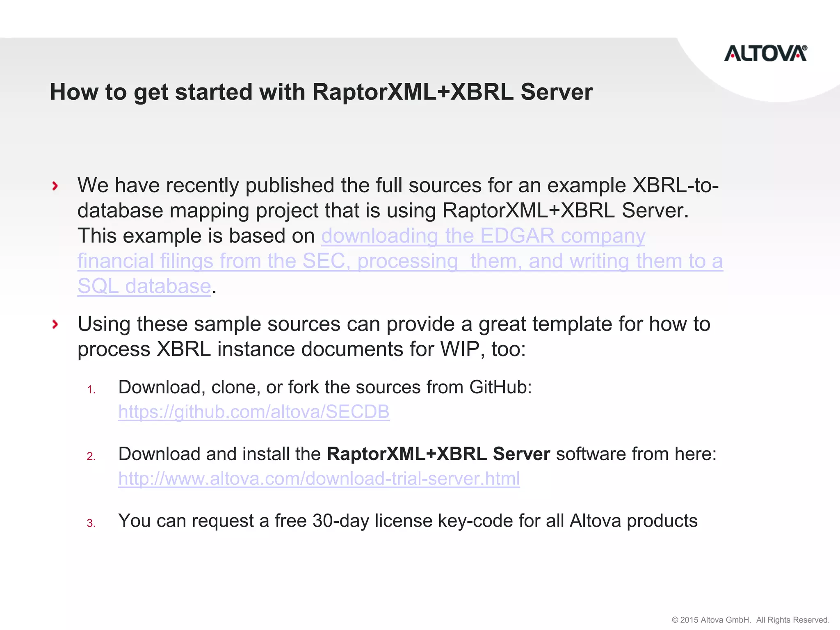Open the github.com/altova/SECDB link
Viewport: 840px width, 630px height.
click(x=253, y=412)
